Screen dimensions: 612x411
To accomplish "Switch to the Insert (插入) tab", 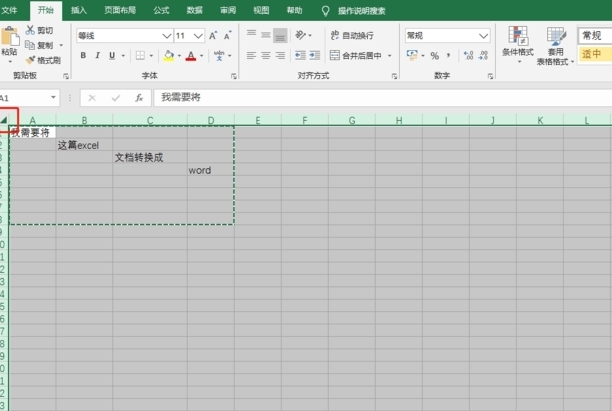I will tap(79, 10).
